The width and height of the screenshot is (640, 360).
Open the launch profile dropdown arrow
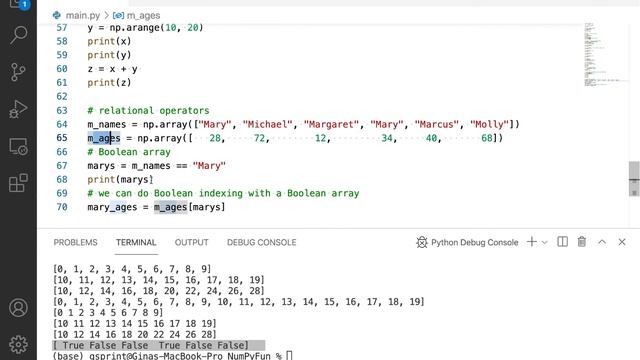coord(544,242)
